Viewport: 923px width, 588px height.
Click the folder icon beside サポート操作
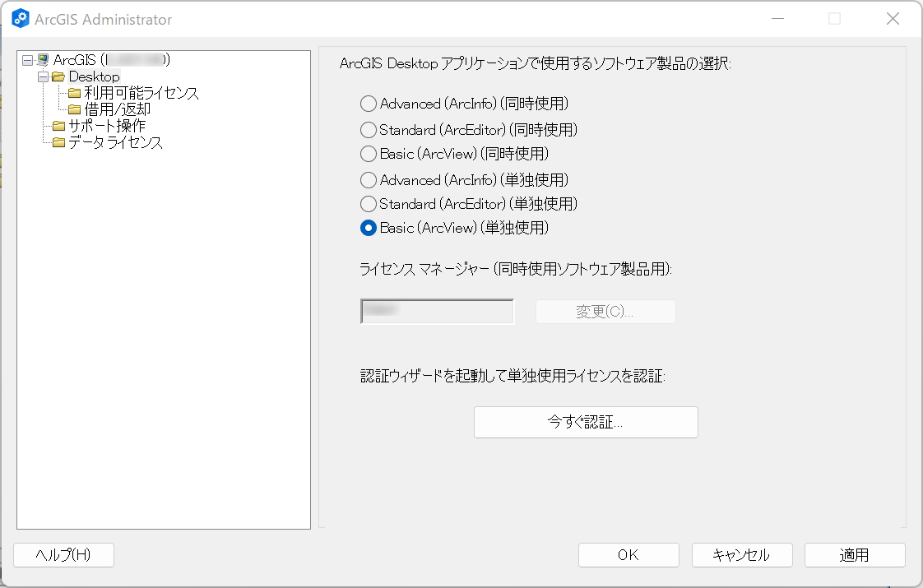[x=58, y=126]
